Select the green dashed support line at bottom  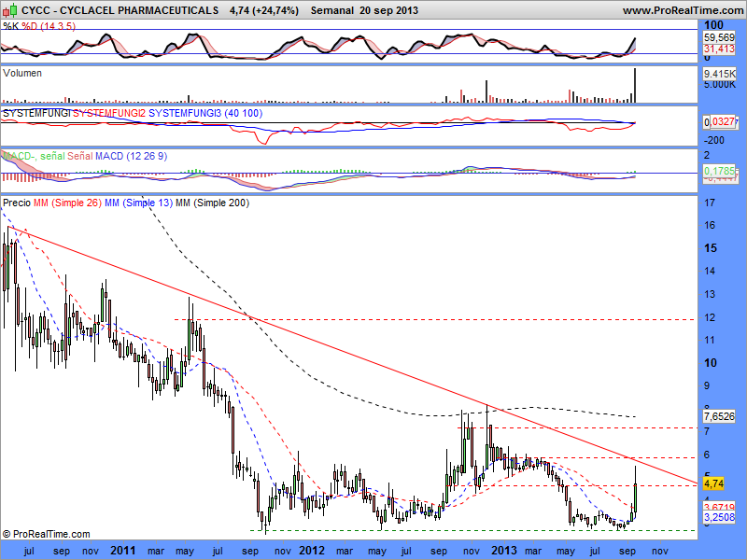pos(472,530)
